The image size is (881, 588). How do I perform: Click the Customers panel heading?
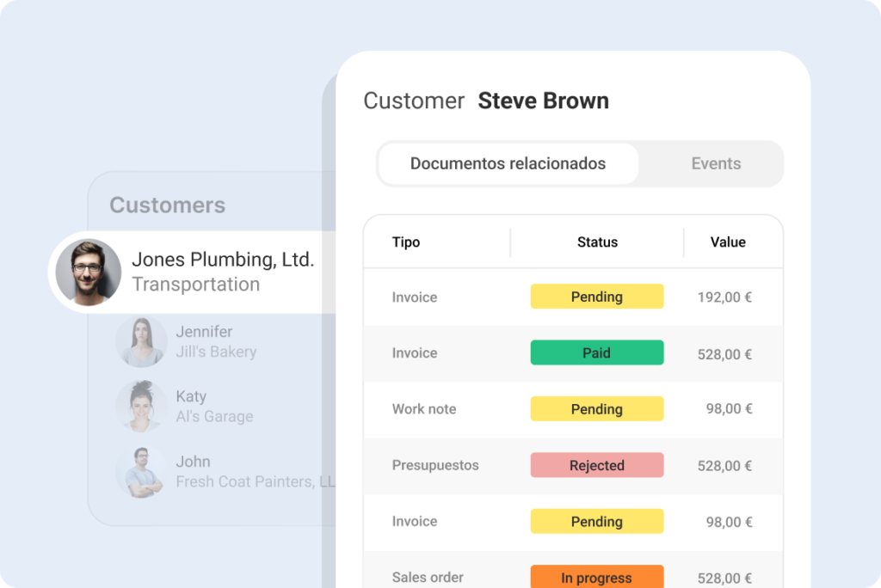[x=168, y=205]
